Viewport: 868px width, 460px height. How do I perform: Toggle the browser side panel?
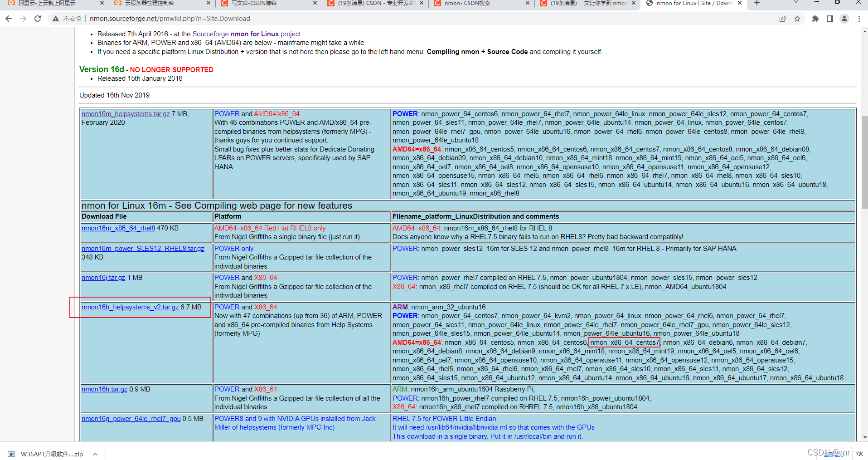[x=830, y=19]
